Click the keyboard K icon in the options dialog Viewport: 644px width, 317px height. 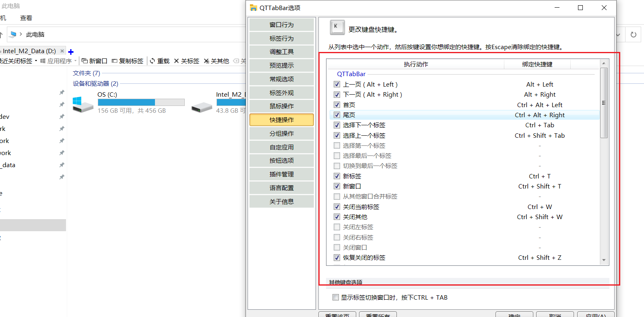pyautogui.click(x=337, y=27)
